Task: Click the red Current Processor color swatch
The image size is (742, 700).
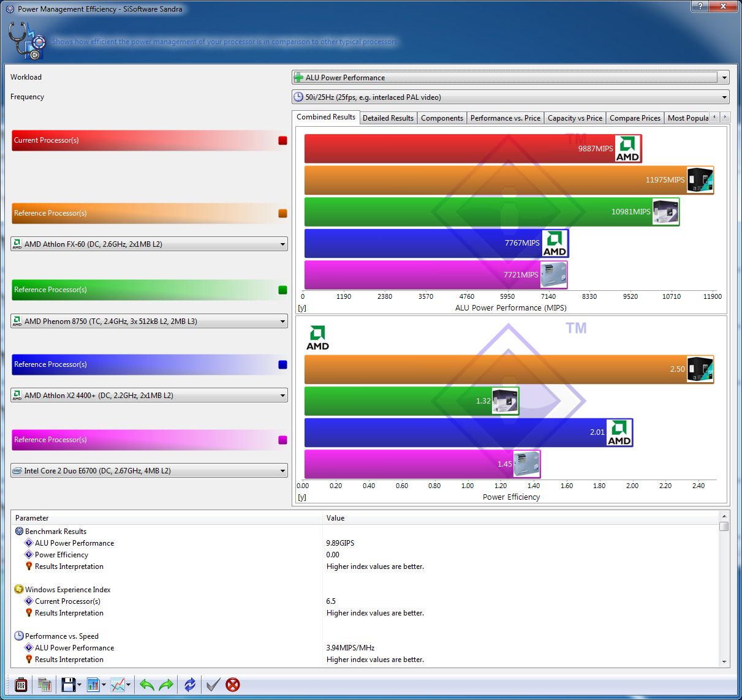Action: point(282,140)
